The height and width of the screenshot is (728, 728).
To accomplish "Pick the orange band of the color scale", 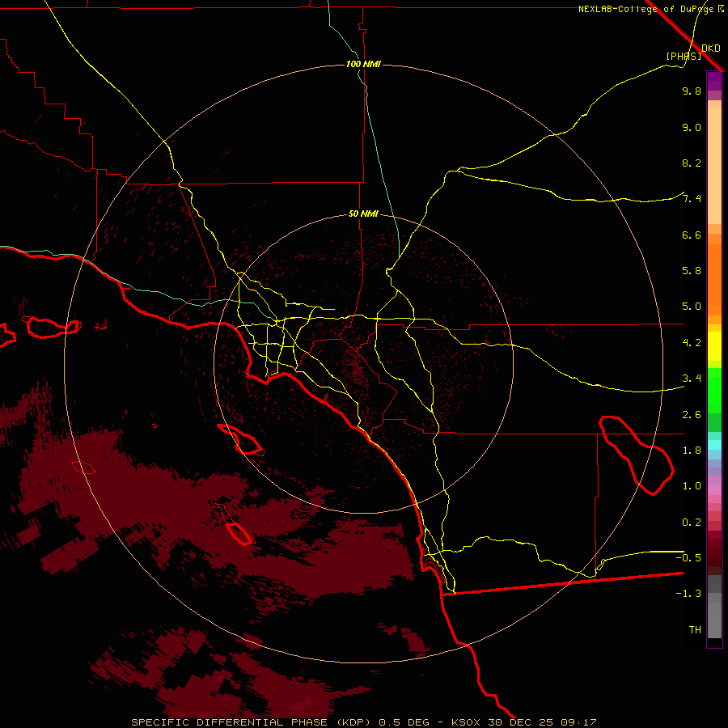I will 714,280.
